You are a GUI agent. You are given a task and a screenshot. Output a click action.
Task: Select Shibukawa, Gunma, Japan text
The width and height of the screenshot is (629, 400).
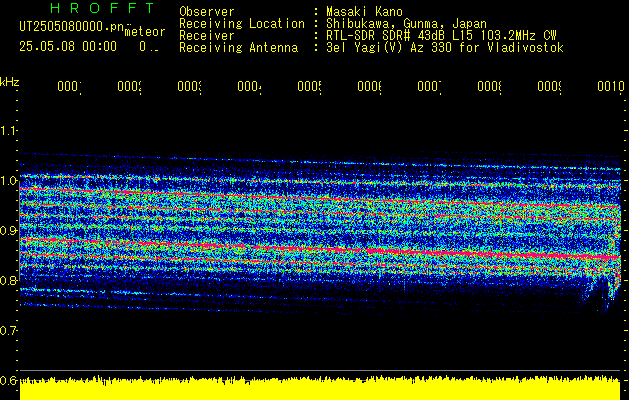[406, 24]
